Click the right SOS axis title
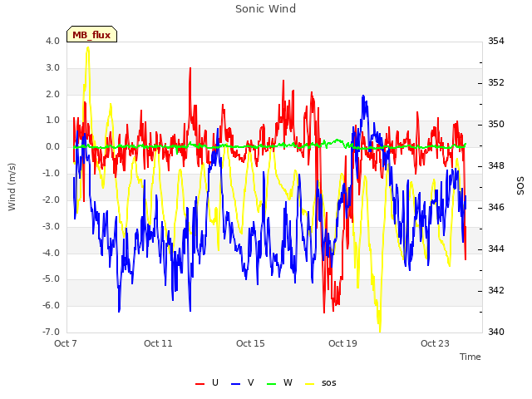The height and width of the screenshot is (399, 532). pyautogui.click(x=520, y=185)
